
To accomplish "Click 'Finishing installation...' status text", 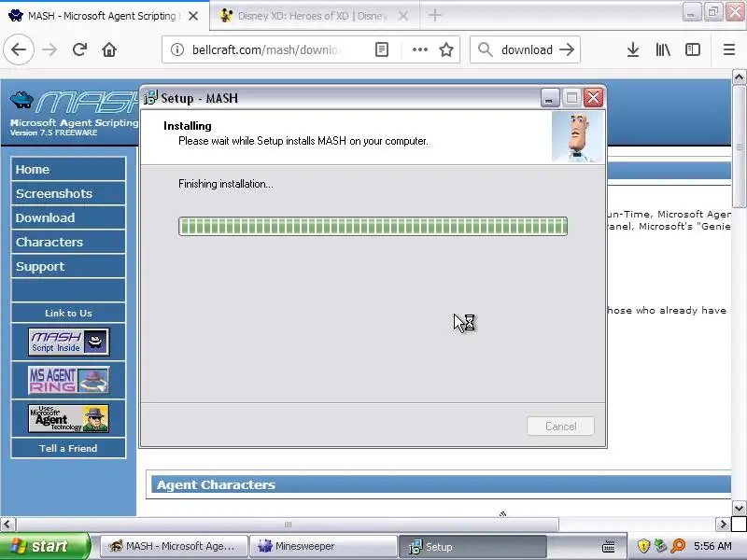I will pos(226,184).
